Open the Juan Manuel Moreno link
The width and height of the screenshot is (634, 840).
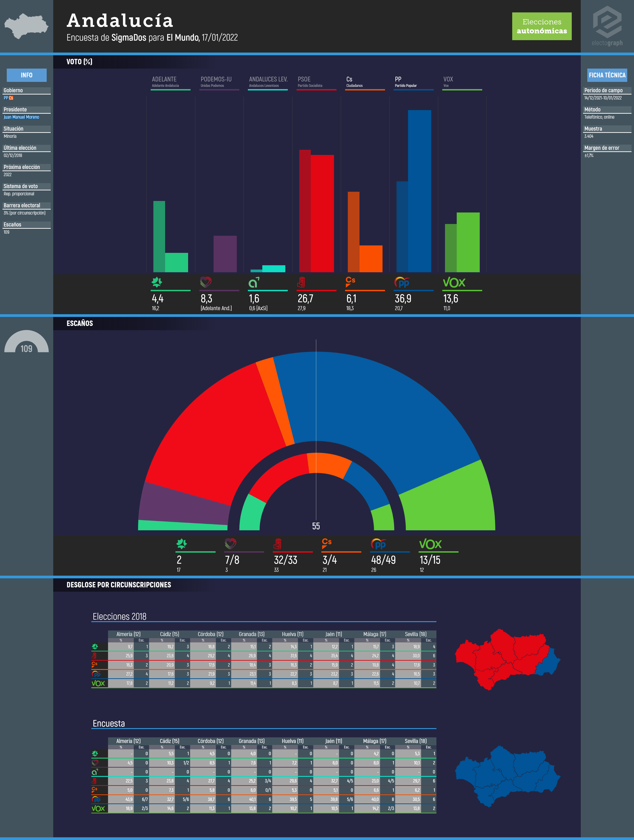pyautogui.click(x=21, y=117)
